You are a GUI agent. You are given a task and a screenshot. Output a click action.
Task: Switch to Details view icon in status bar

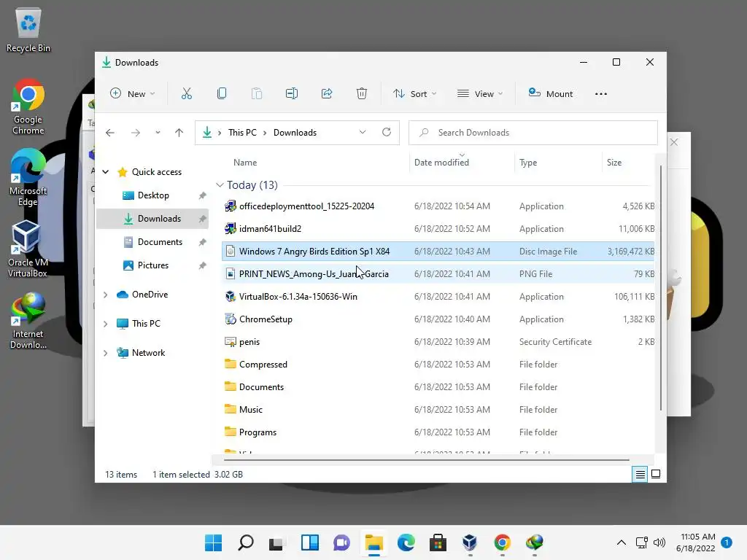point(640,474)
